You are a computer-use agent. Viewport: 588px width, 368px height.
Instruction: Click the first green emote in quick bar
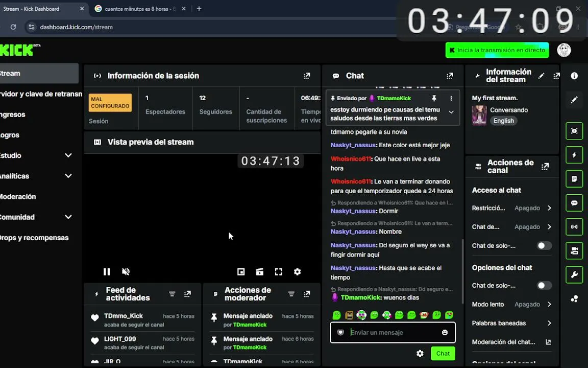click(336, 315)
